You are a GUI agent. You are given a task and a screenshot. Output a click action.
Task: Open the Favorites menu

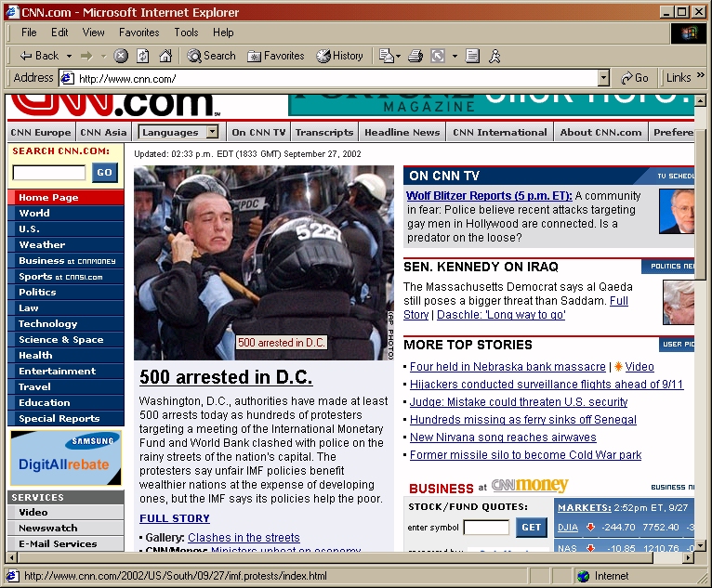coord(138,33)
